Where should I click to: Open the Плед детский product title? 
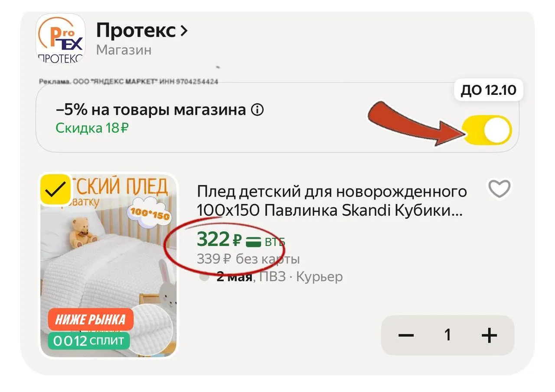332,201
